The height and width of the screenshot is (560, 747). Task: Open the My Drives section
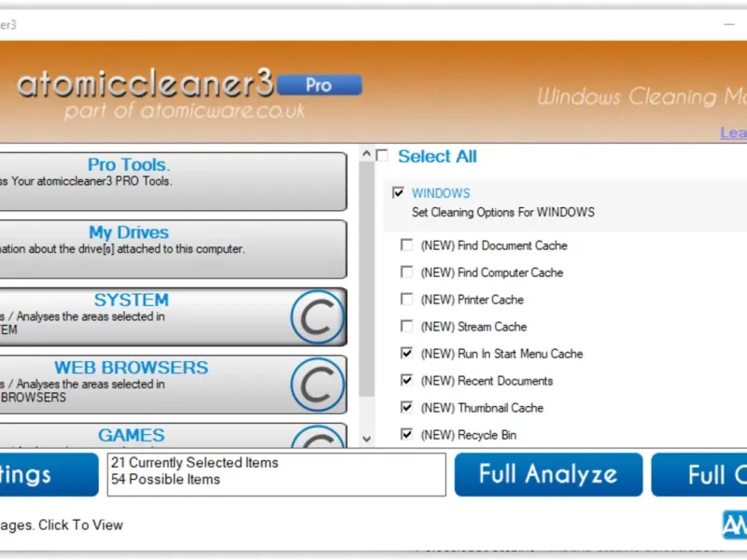173,249
